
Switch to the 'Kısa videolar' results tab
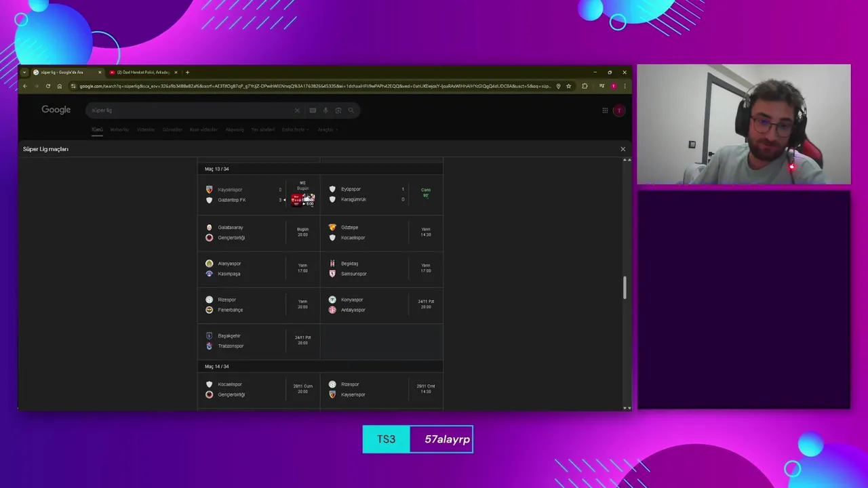pos(203,129)
